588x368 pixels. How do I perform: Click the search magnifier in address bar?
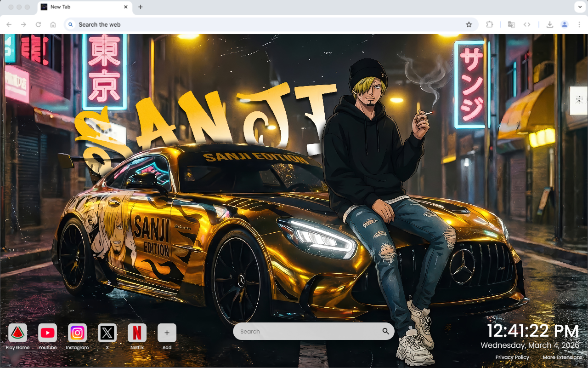71,24
